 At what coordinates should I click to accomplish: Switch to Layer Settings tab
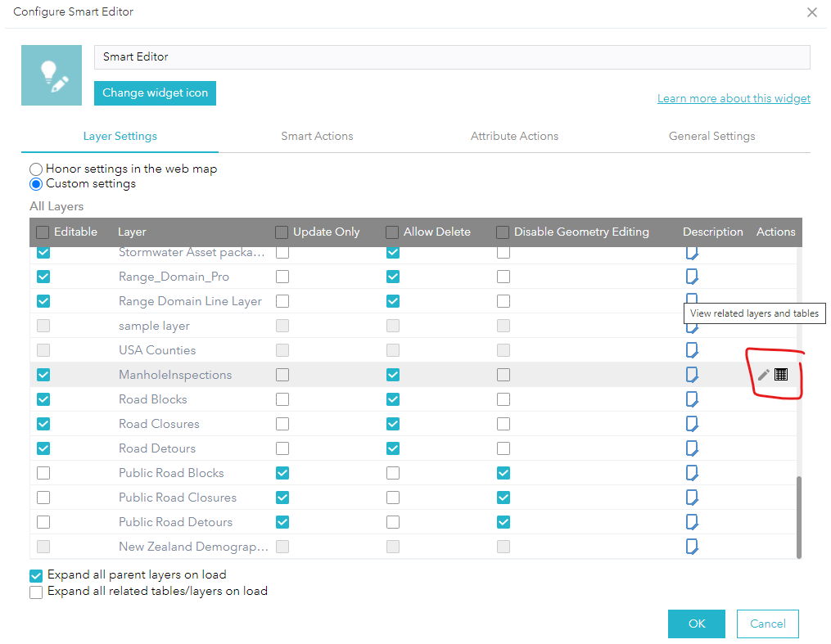(x=120, y=136)
